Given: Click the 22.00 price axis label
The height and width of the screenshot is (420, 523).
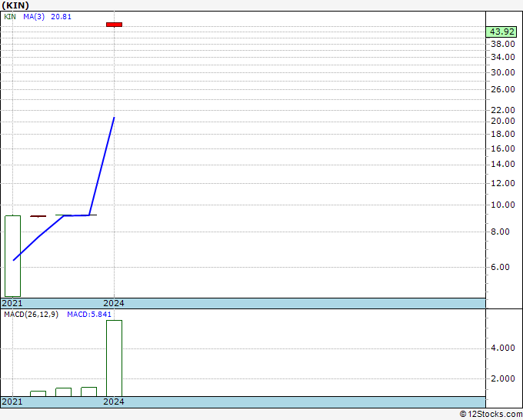Looking at the screenshot, I should pyautogui.click(x=503, y=110).
